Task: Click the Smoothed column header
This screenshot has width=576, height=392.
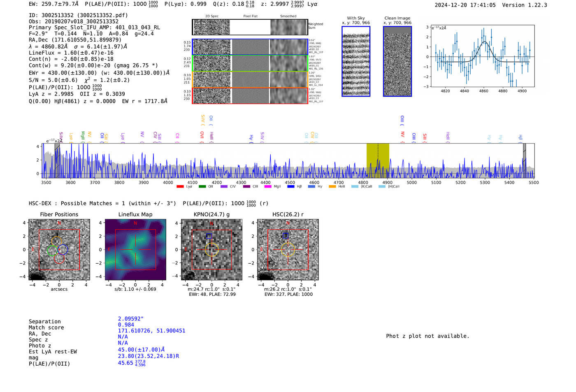Action: pos(288,16)
